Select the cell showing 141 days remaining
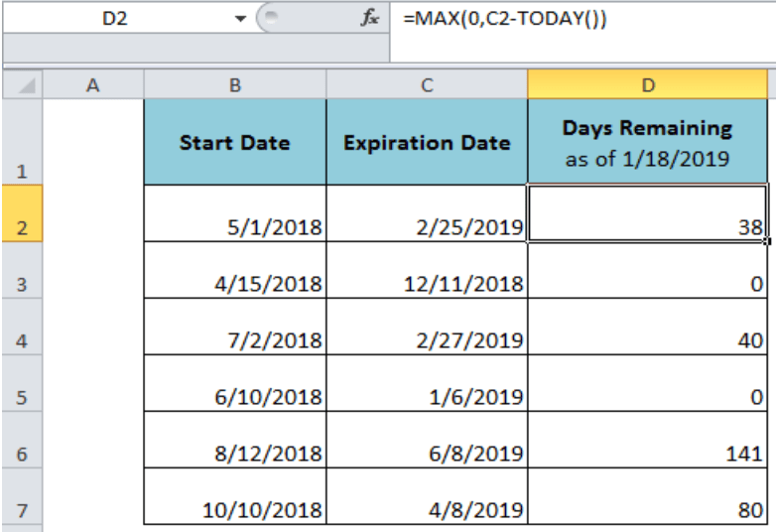 (648, 441)
